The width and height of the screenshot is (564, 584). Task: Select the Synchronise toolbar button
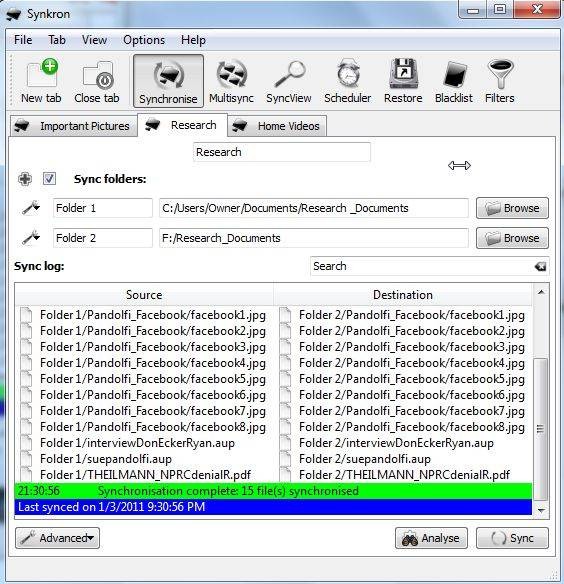168,81
